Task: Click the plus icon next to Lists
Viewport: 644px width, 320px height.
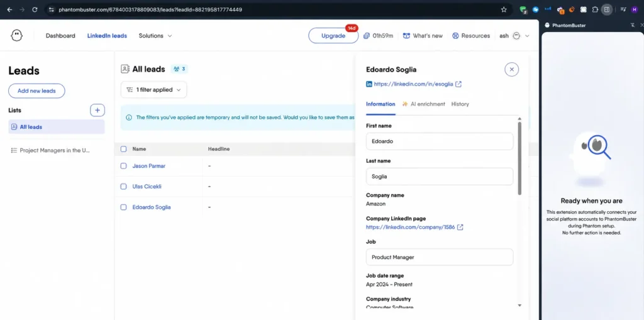Action: 97,110
